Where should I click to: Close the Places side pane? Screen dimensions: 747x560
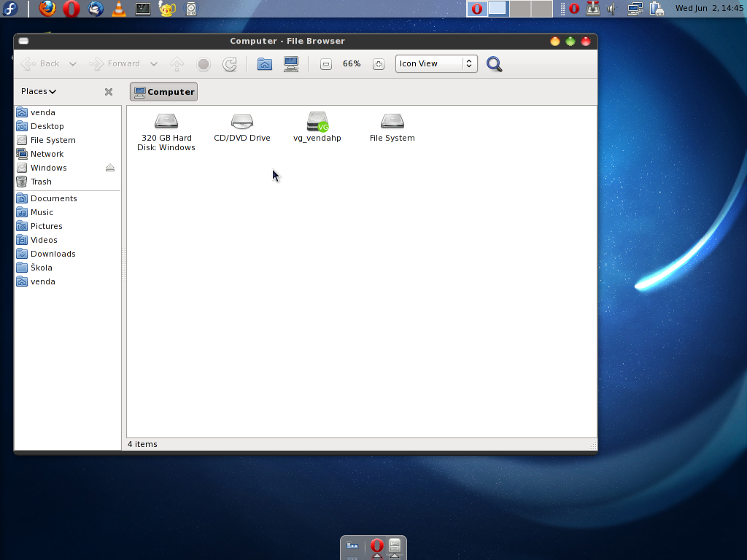click(109, 92)
